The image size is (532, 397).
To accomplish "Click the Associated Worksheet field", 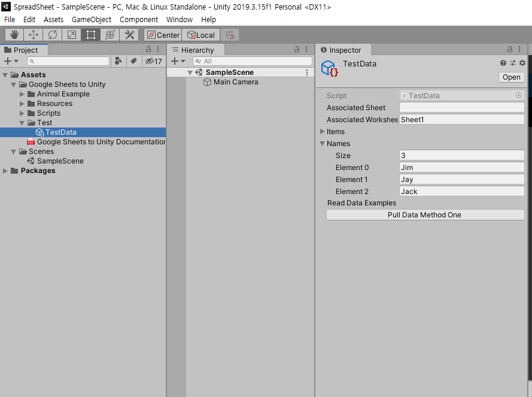I will click(x=462, y=119).
